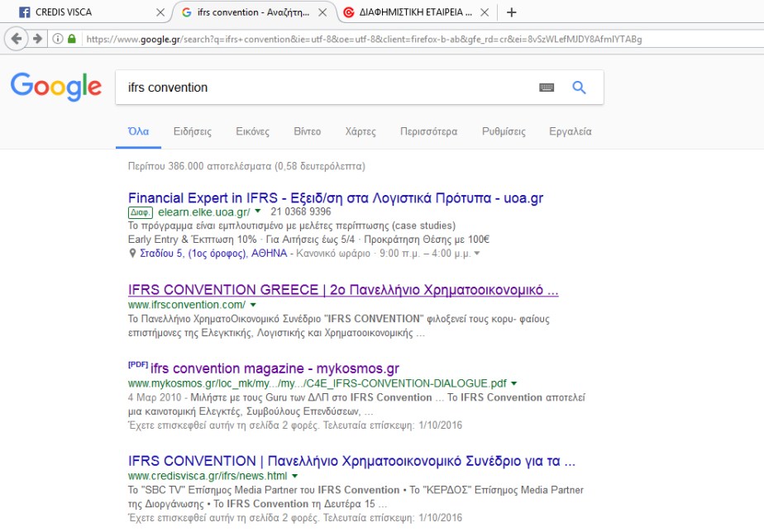This screenshot has height=532, width=764.
Task: Expand the Περισσότερα dropdown
Action: point(427,131)
